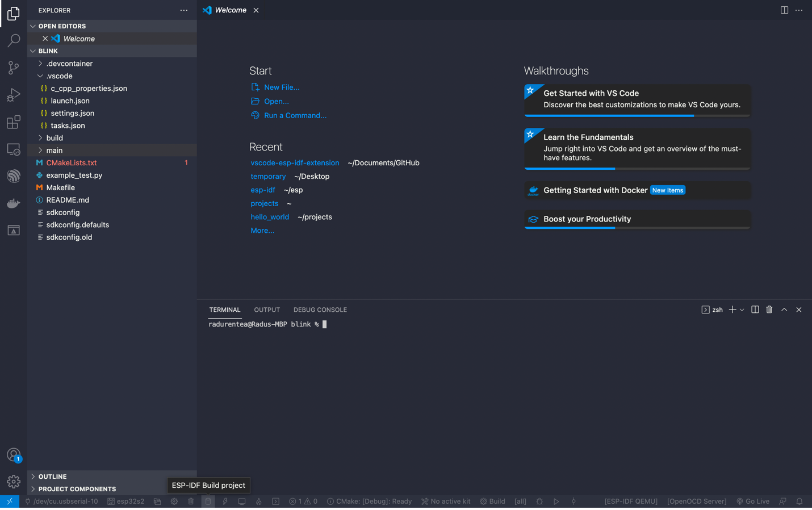
Task: Start Go Live server from status bar
Action: point(753,501)
